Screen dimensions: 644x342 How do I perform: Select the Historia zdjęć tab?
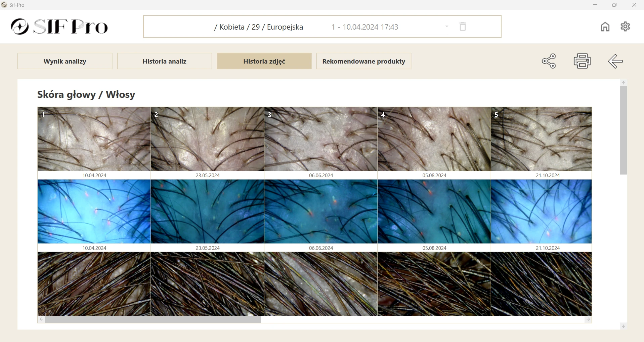point(264,61)
